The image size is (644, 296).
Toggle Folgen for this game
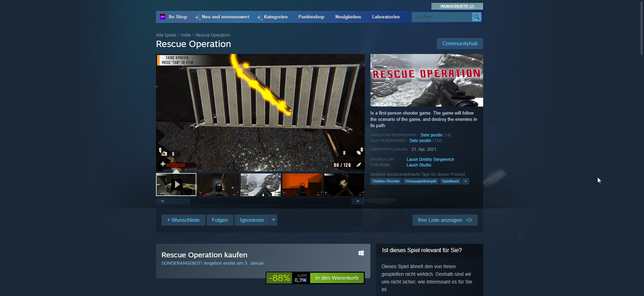[x=220, y=220]
